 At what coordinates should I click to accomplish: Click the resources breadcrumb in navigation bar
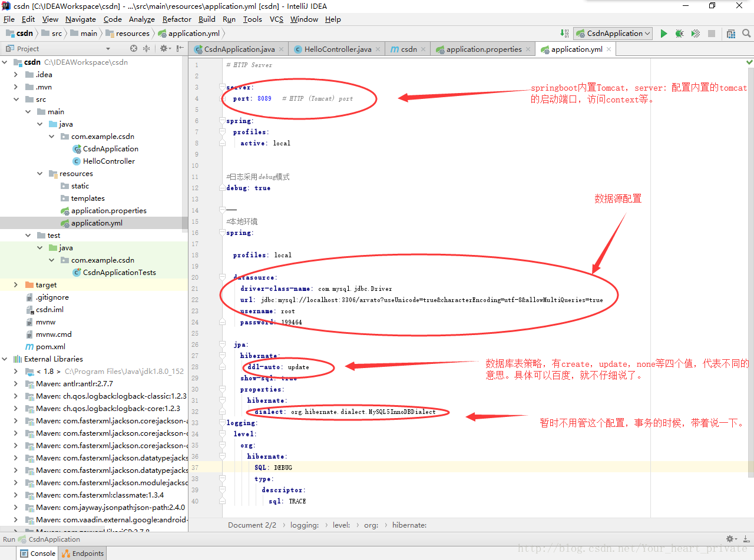click(127, 34)
